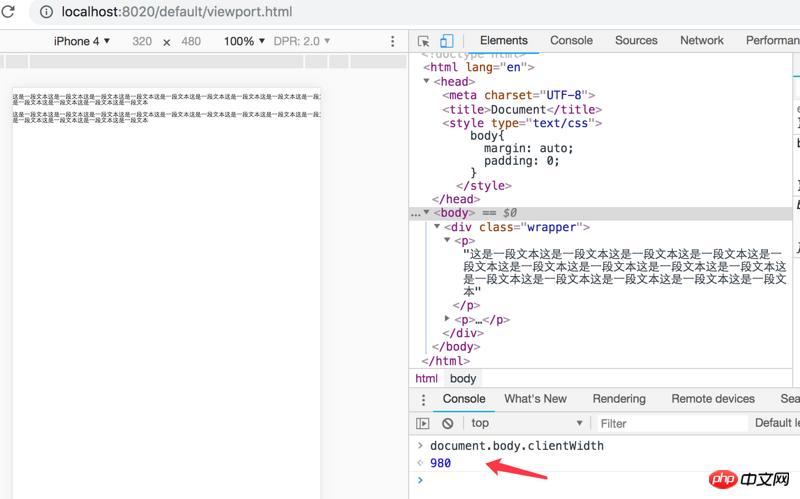The image size is (800, 499).
Task: Toggle the device toolbar icon
Action: (448, 41)
